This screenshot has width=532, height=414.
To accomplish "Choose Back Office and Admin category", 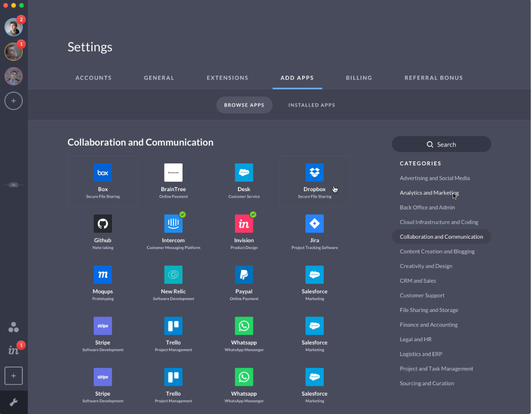I will click(427, 207).
